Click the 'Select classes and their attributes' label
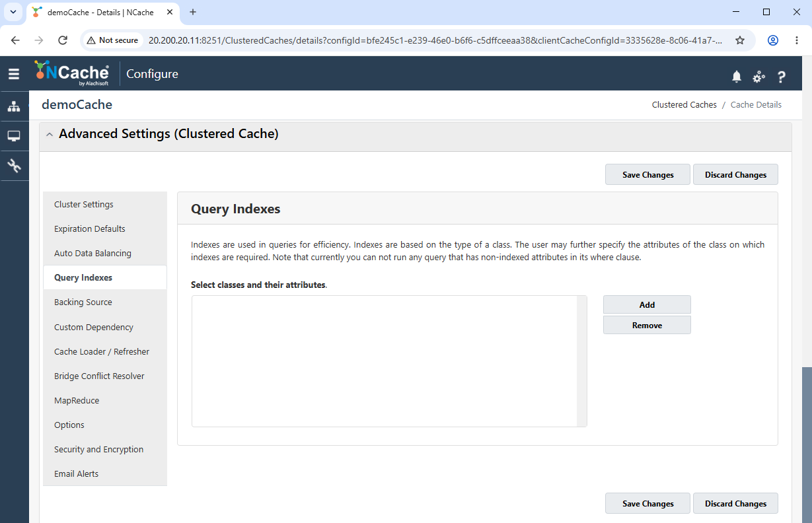Screen dimensions: 812x523 pyautogui.click(x=258, y=285)
